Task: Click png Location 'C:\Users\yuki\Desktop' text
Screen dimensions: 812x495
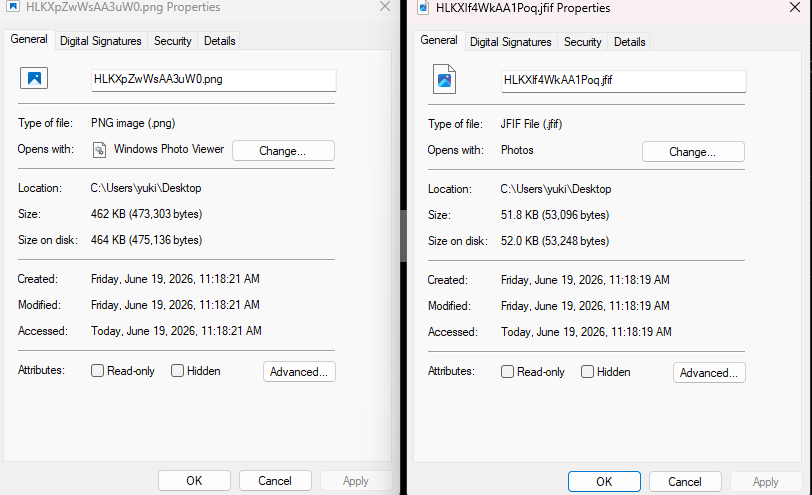Action: 146,188
